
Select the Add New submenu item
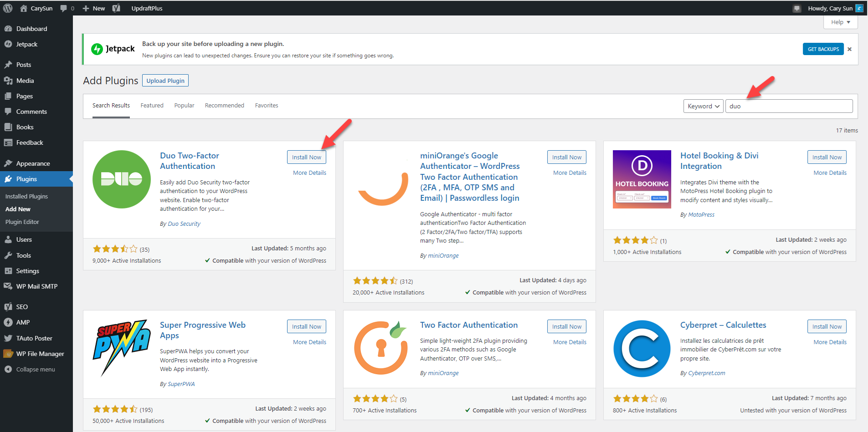(x=18, y=209)
